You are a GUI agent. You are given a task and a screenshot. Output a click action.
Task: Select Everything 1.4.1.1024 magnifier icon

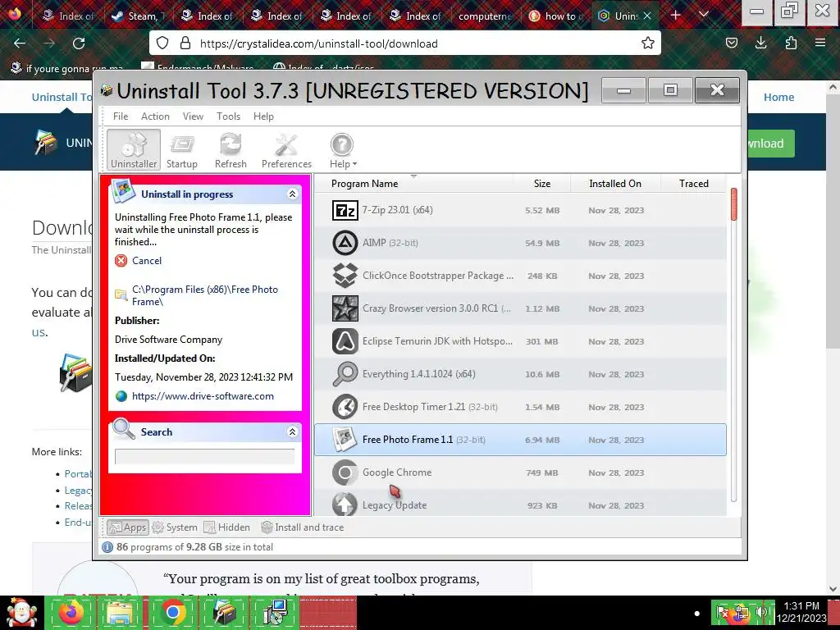345,374
